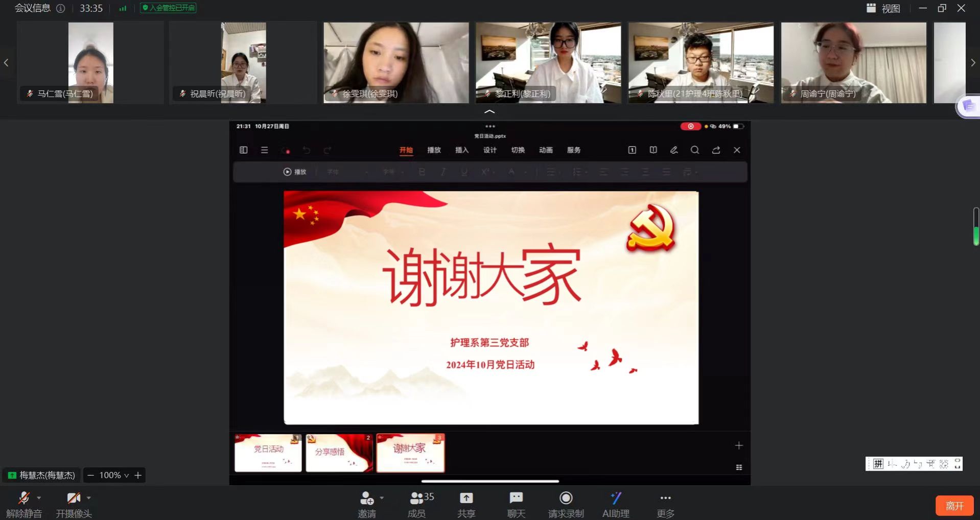Click the 离开 leave meeting button

pyautogui.click(x=954, y=506)
